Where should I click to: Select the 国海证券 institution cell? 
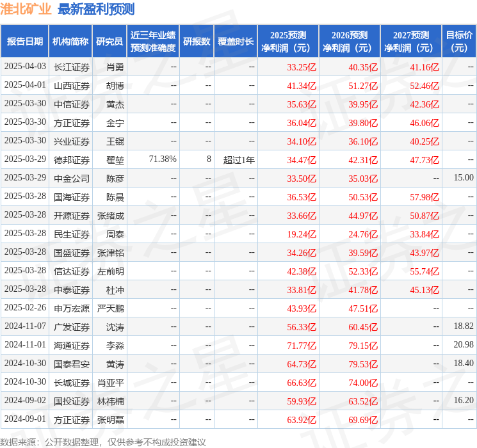coord(72,197)
